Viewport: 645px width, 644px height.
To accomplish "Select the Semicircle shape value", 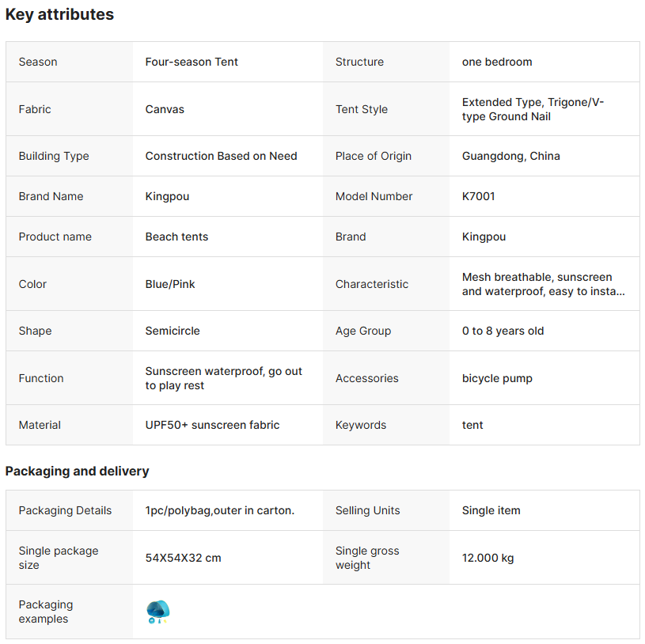I will [173, 331].
